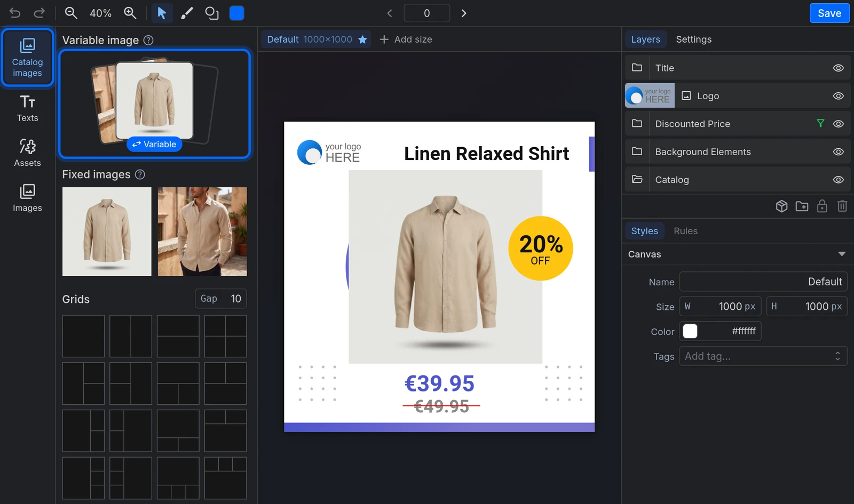Delete layer with trash icon
Viewport: 854px width, 504px height.
point(842,206)
